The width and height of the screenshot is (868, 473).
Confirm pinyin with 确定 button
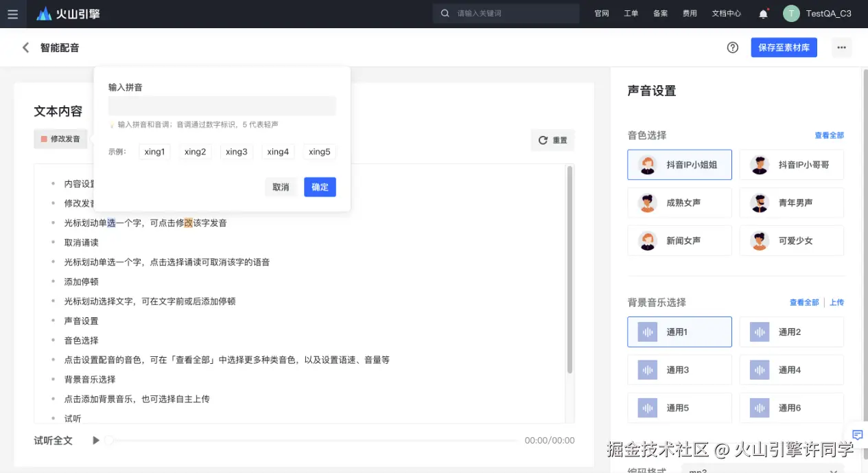tap(320, 187)
